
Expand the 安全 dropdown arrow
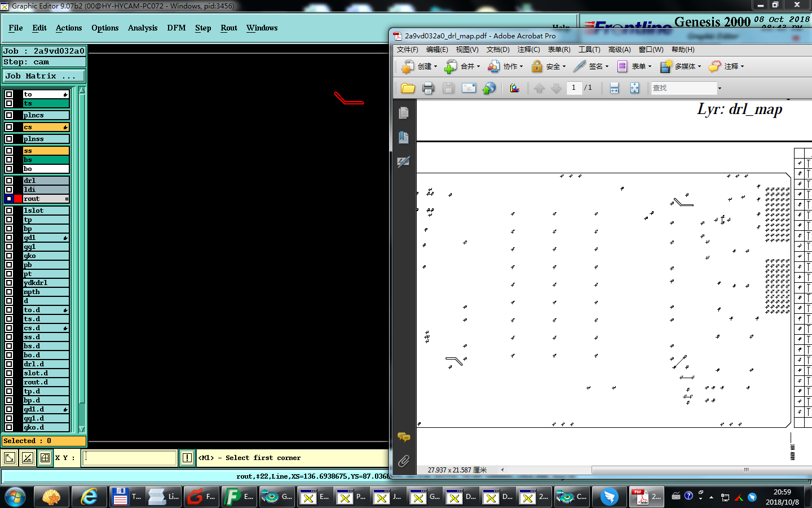click(x=564, y=67)
